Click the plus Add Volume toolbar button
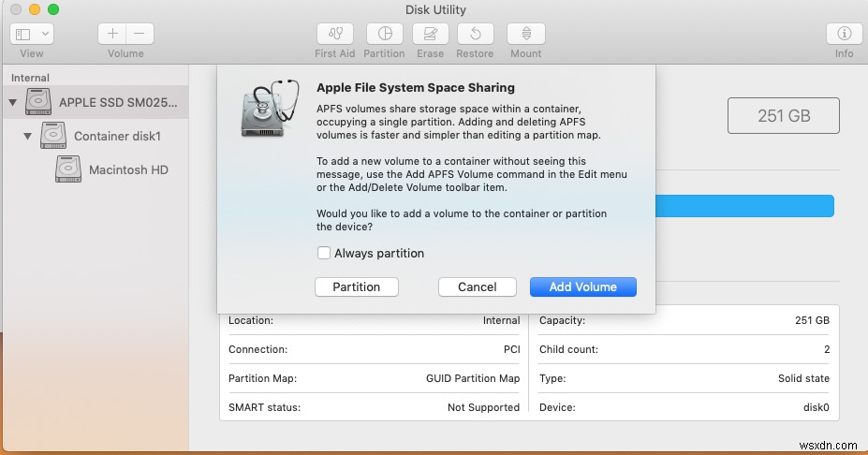This screenshot has height=455, width=868. [111, 34]
